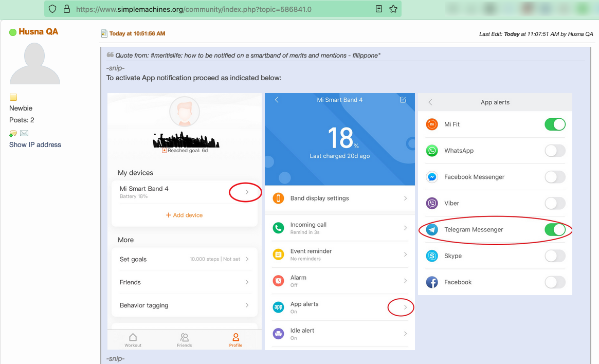
Task: Open Alarm chevron
Action: 405,281
